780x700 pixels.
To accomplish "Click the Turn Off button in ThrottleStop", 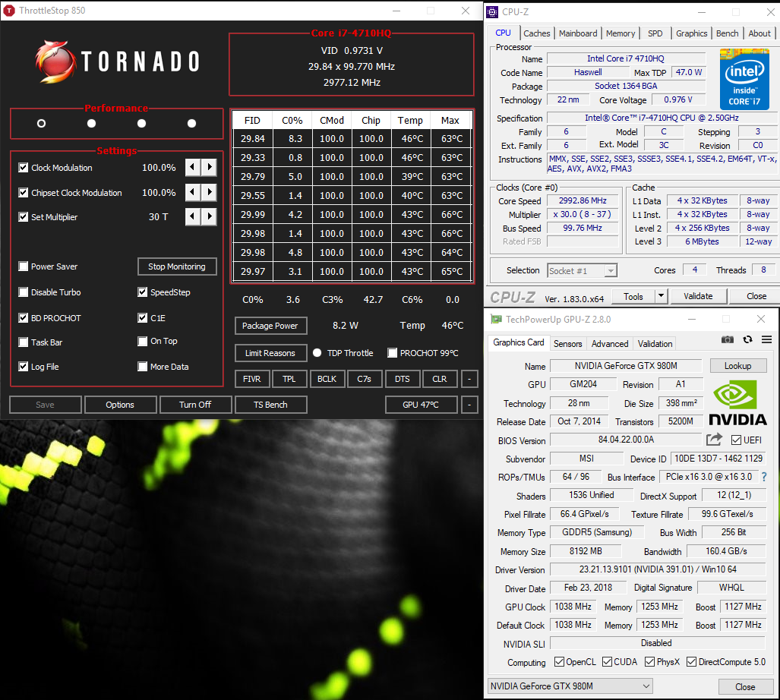I will [x=195, y=405].
